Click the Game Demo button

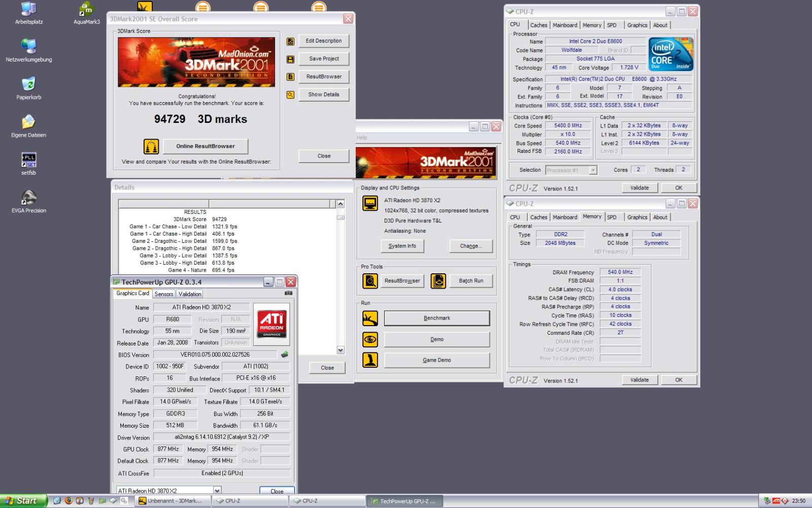[437, 360]
